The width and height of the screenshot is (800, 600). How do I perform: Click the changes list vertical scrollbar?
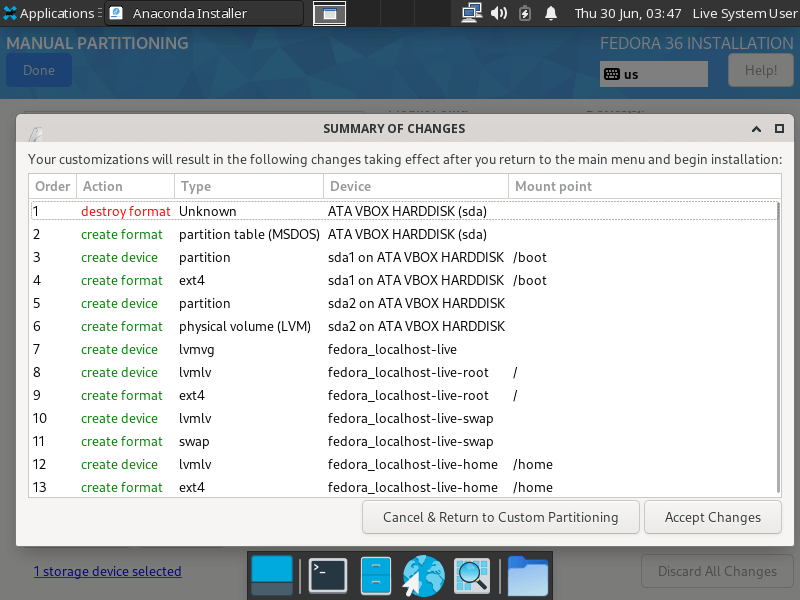click(x=778, y=347)
